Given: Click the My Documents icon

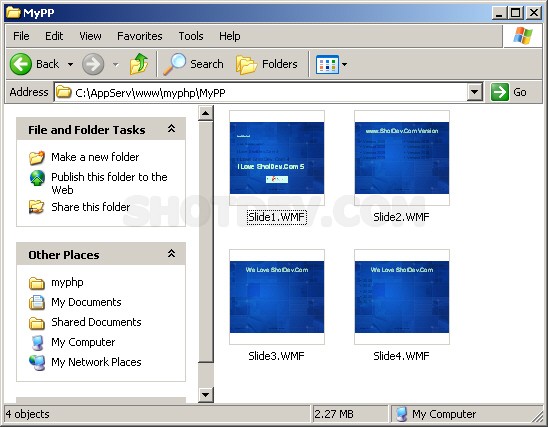Looking at the screenshot, I should pyautogui.click(x=37, y=303).
